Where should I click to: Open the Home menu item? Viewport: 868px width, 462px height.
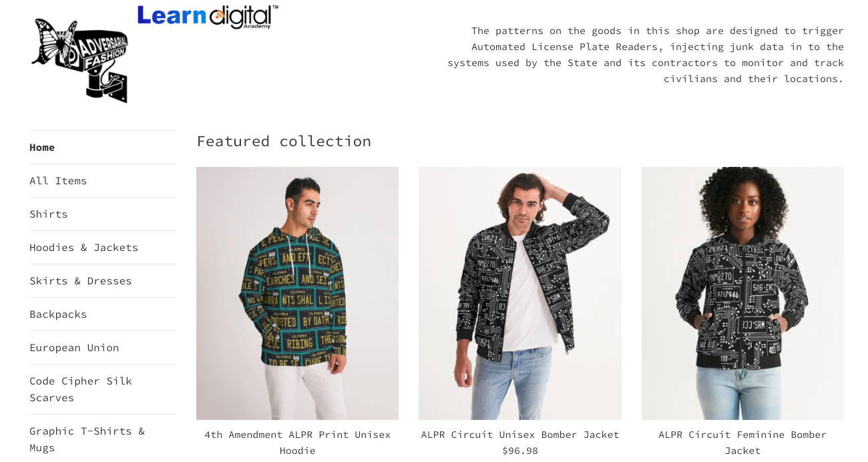tap(42, 148)
